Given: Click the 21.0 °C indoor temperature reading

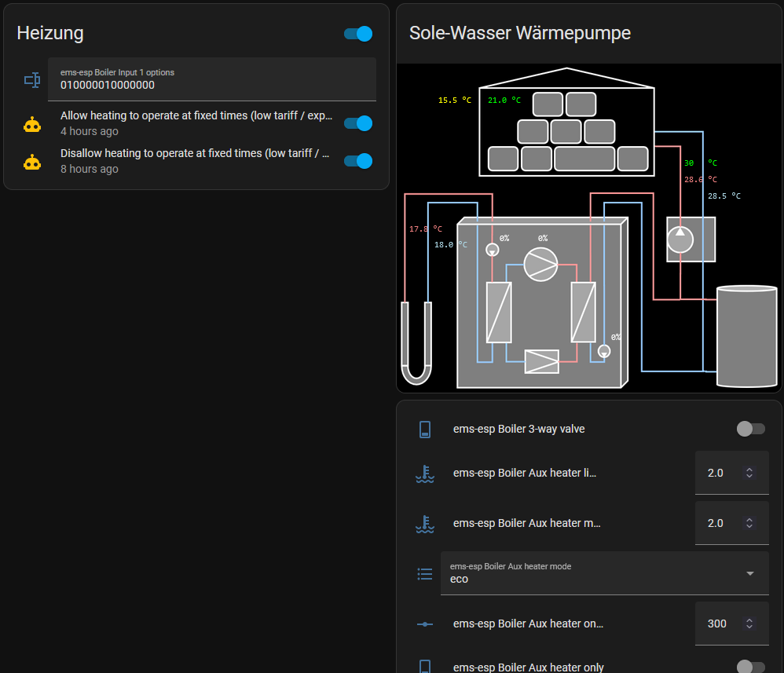Looking at the screenshot, I should [504, 101].
